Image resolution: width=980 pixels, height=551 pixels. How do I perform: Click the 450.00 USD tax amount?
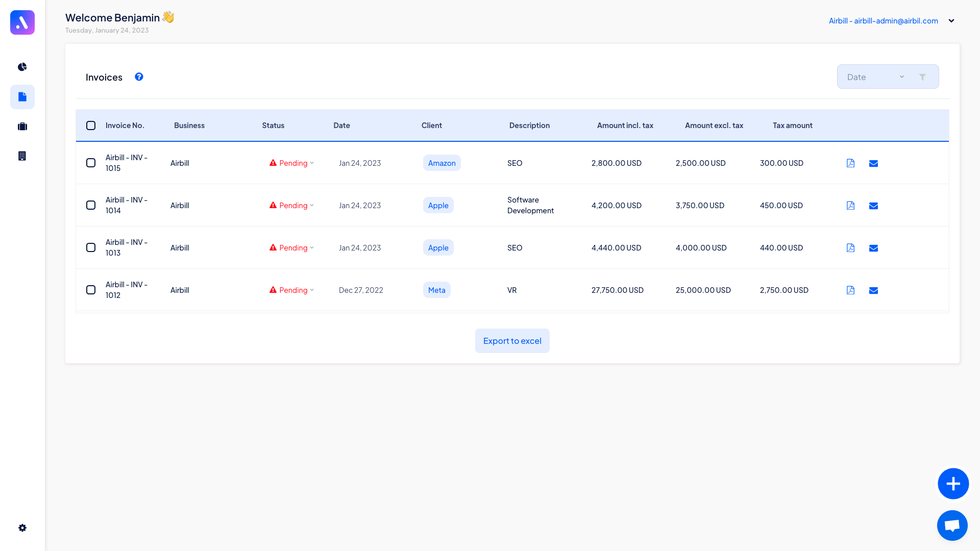tap(781, 205)
